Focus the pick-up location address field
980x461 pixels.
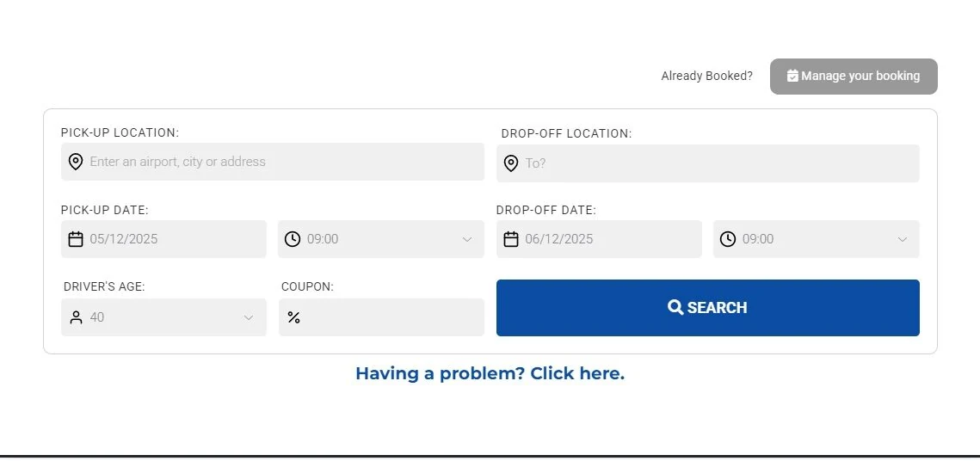[284, 162]
